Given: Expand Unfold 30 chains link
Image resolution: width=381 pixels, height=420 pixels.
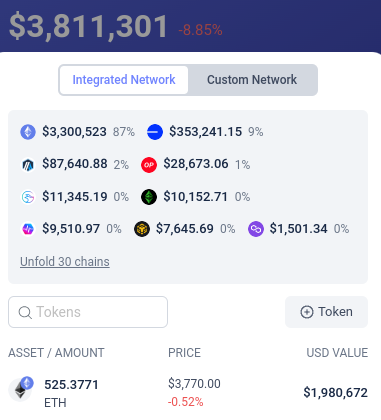Looking at the screenshot, I should 65,262.
